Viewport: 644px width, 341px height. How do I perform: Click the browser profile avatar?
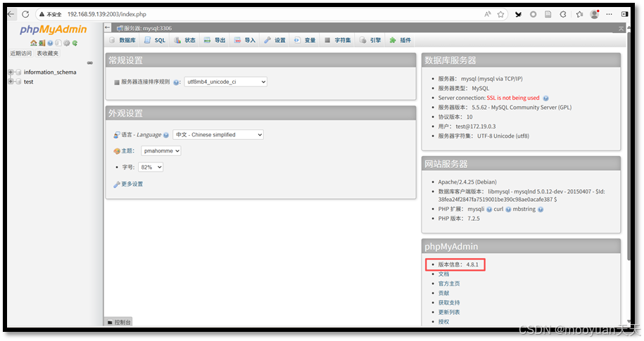point(594,14)
